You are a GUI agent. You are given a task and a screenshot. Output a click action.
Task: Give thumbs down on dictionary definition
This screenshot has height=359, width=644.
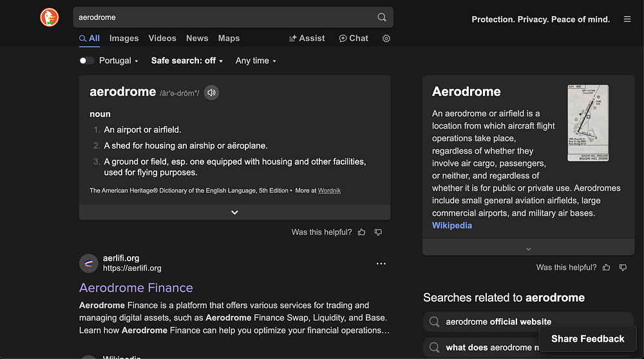click(x=379, y=232)
